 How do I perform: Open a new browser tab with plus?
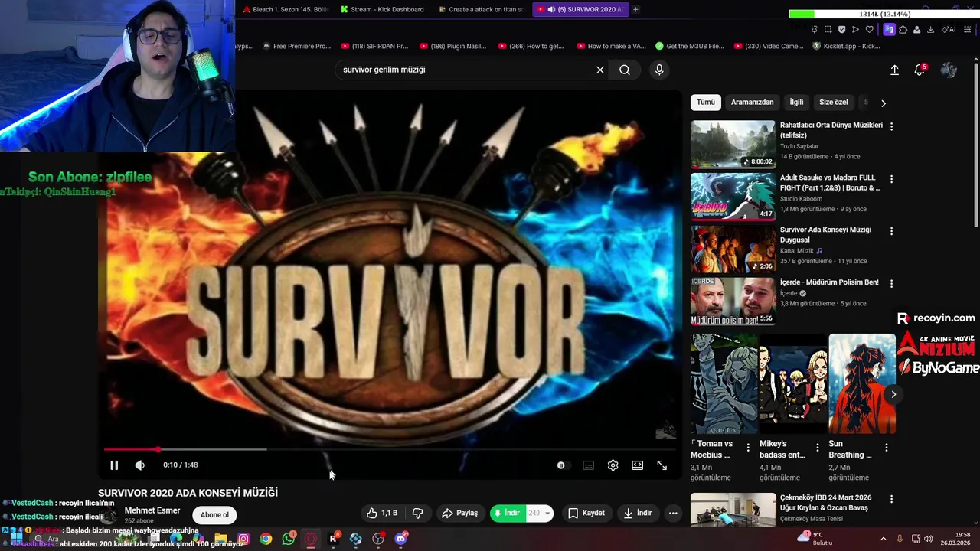coord(635,9)
